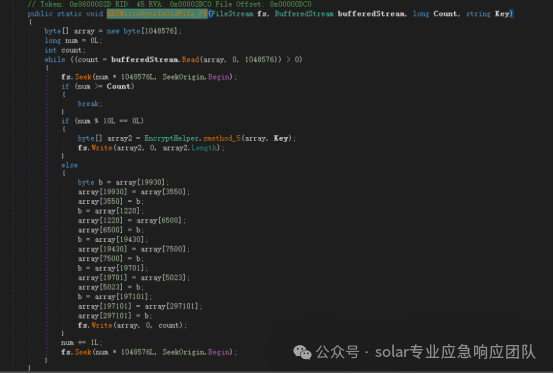
Task: Click the Count parameter in the signature
Action: tap(445, 14)
